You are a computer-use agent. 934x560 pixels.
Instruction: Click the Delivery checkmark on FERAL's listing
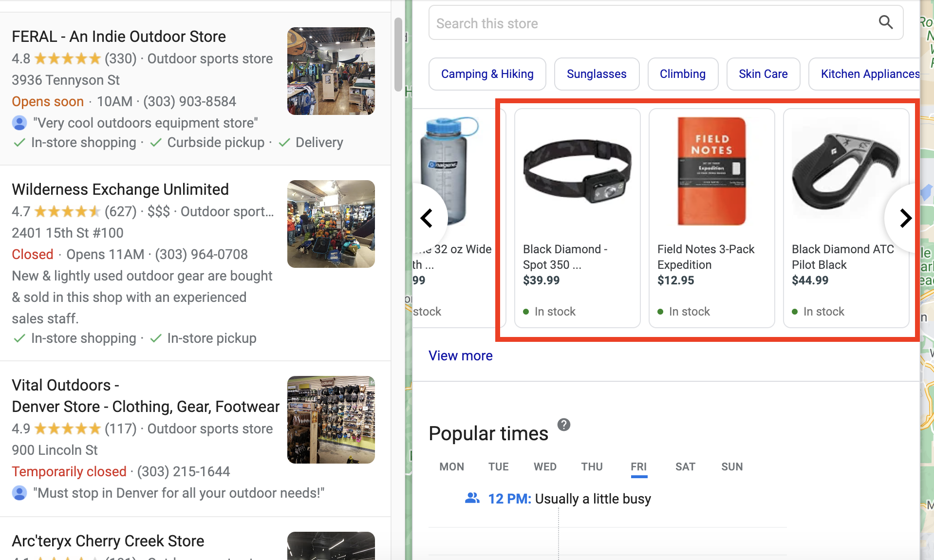(x=285, y=142)
